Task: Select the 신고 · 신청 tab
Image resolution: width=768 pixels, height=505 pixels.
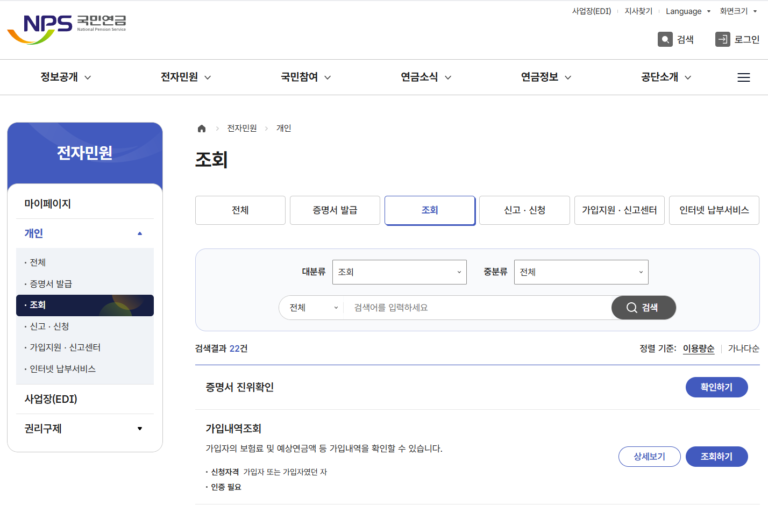Action: (525, 210)
